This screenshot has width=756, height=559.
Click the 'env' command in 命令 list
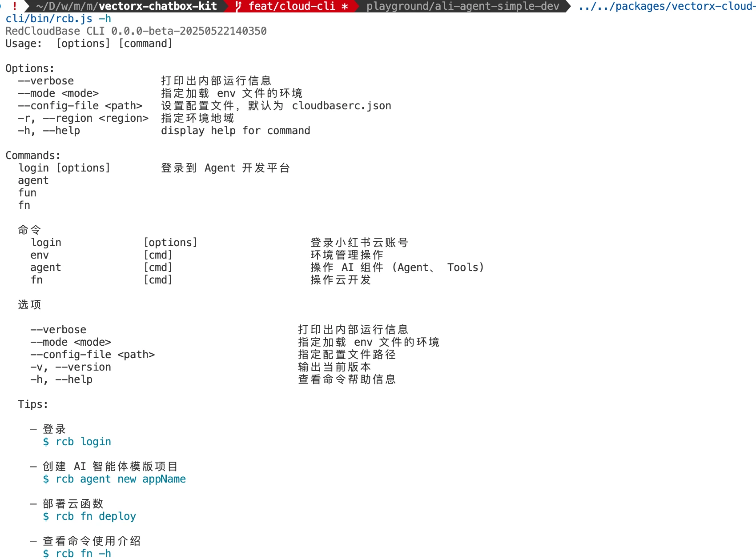click(x=40, y=255)
